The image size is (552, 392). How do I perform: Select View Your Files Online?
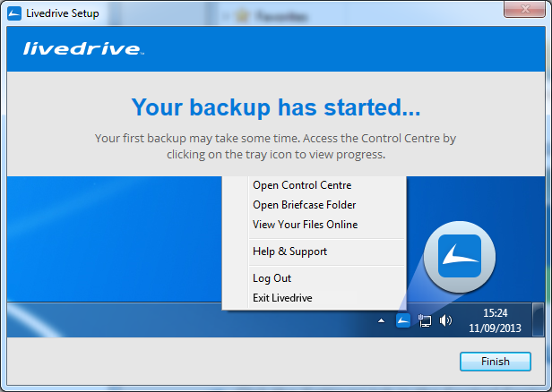click(x=306, y=225)
